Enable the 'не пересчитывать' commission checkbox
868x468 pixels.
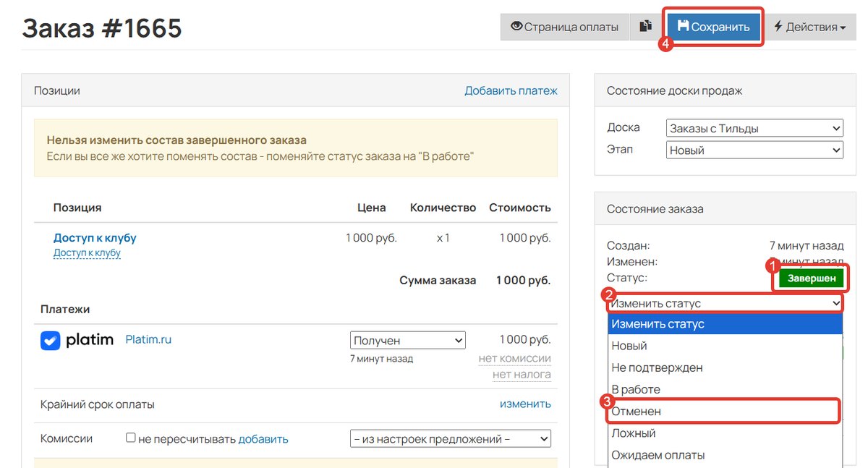coord(130,438)
